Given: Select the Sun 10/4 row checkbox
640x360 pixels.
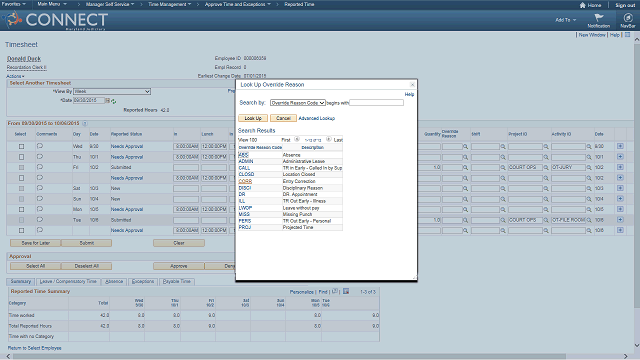Looking at the screenshot, I should pos(22,199).
